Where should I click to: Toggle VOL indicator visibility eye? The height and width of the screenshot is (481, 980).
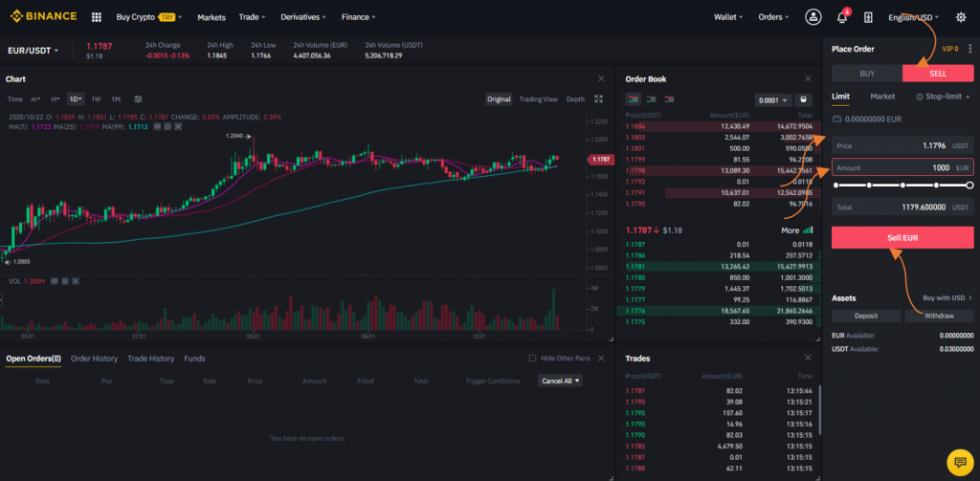pos(55,281)
